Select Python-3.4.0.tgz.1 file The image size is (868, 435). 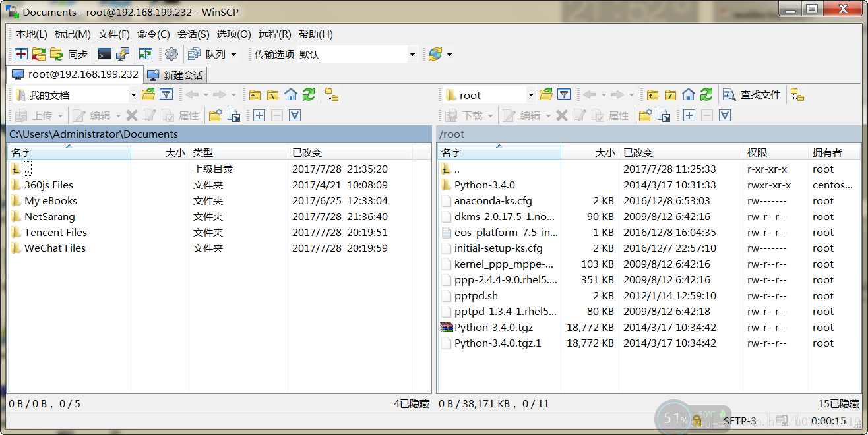coord(497,343)
